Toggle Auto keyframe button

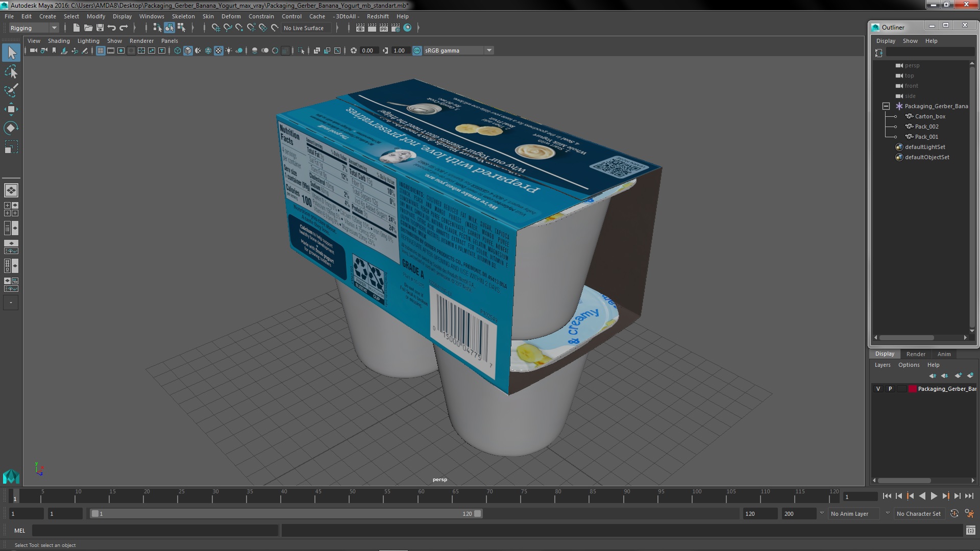tap(954, 514)
